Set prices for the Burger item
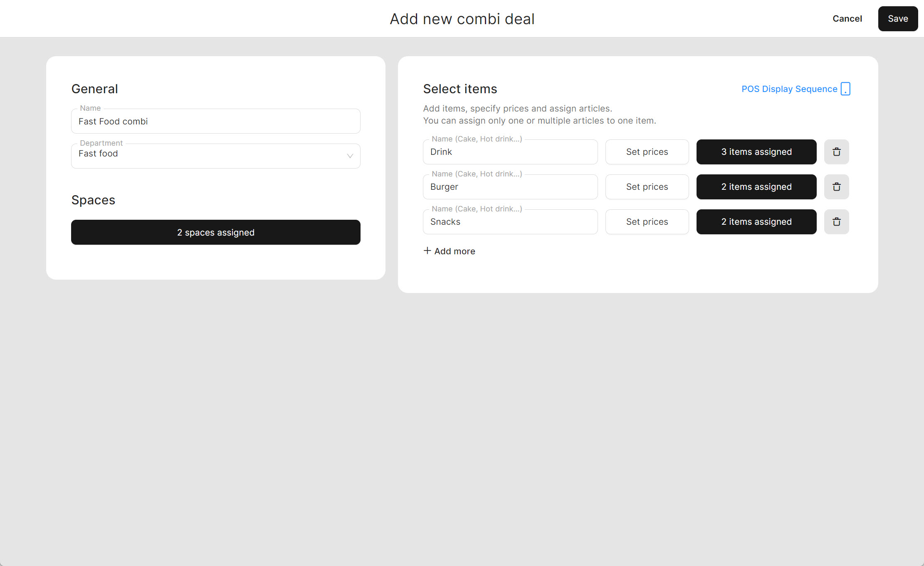Viewport: 924px width, 566px height. pos(647,187)
